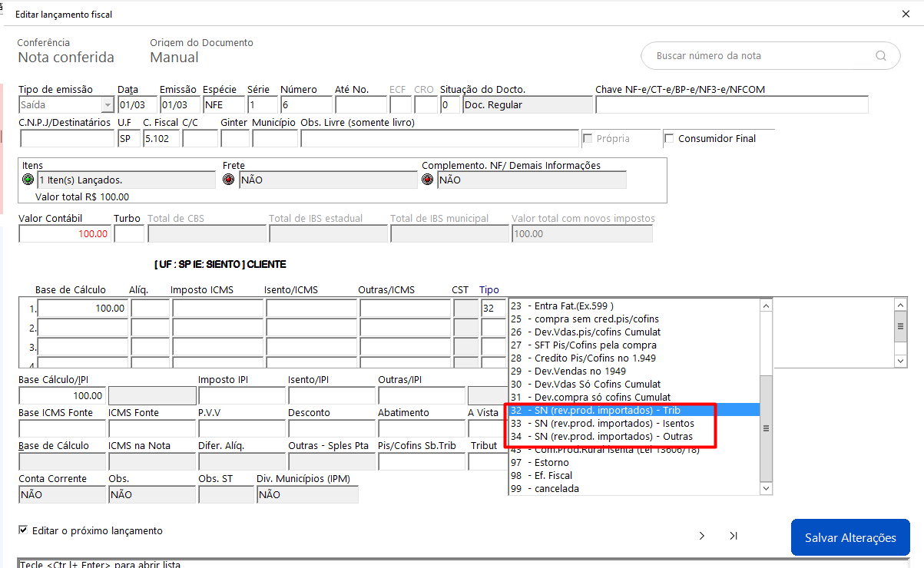Uncheck Editar o próximo lançamento
The height and width of the screenshot is (568, 924).
click(23, 530)
